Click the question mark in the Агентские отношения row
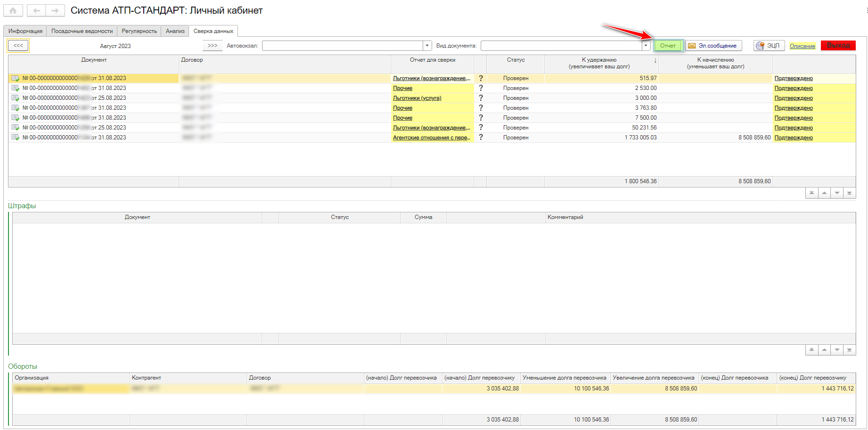The width and height of the screenshot is (868, 430). (x=481, y=138)
